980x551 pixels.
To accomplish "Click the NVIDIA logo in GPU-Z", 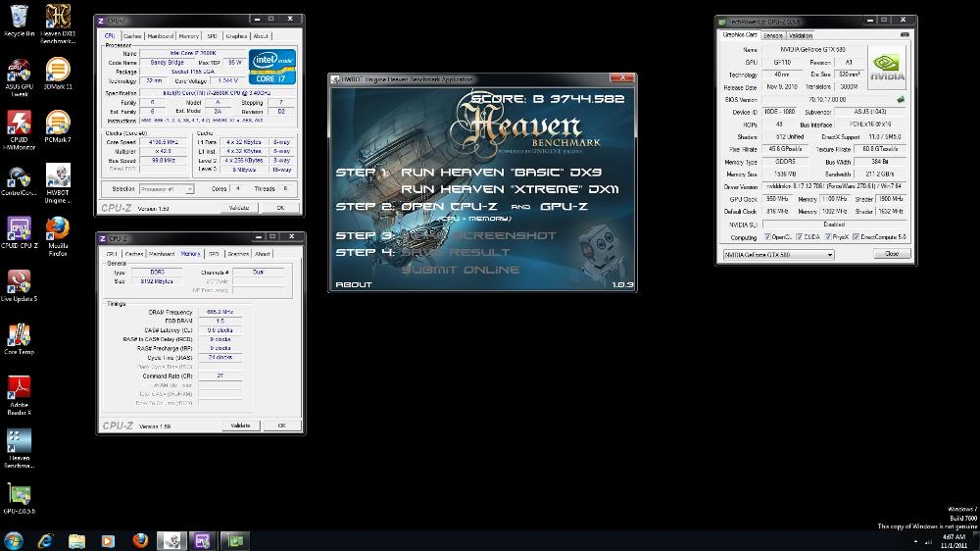I will pyautogui.click(x=887, y=69).
